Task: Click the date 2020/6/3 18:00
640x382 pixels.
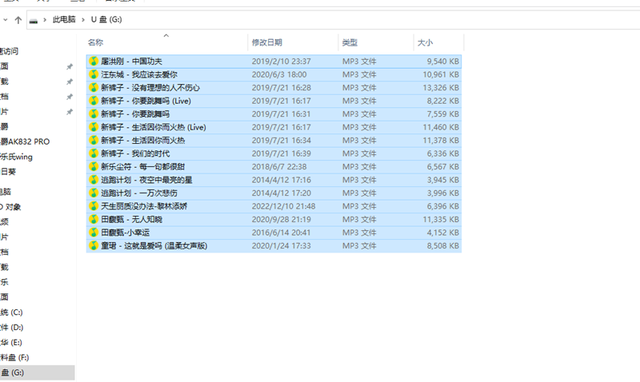Action: coord(279,74)
